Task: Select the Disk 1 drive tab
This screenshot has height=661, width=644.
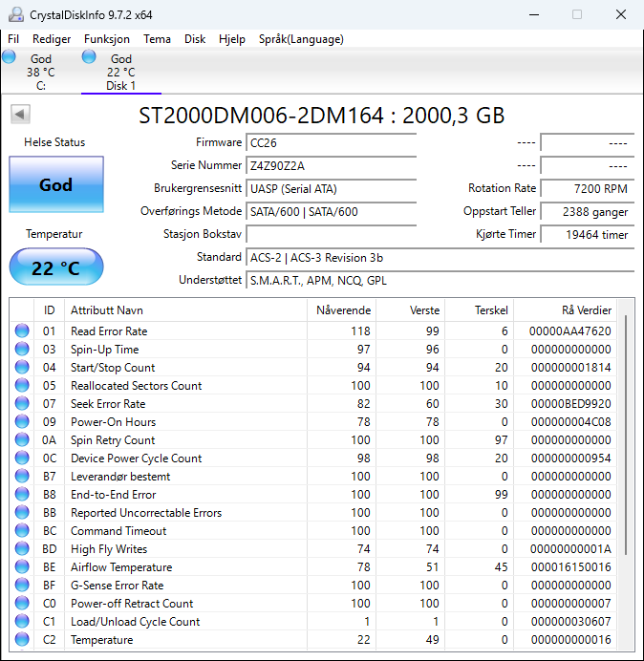Action: click(x=121, y=72)
